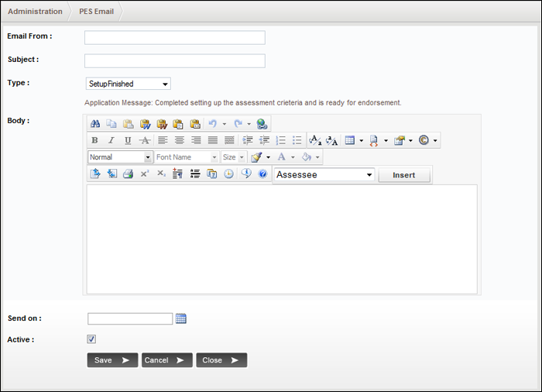Viewport: 542px width, 392px height.
Task: Select the PES Email breadcrumb
Action: tap(96, 12)
